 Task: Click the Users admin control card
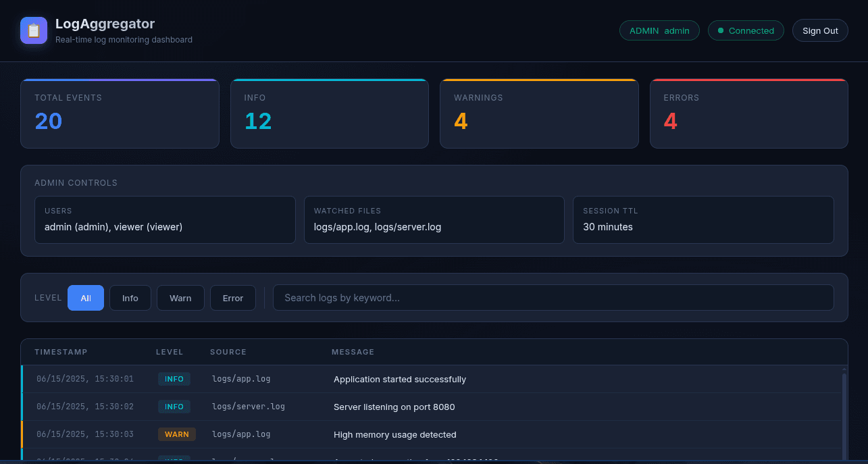[165, 220]
